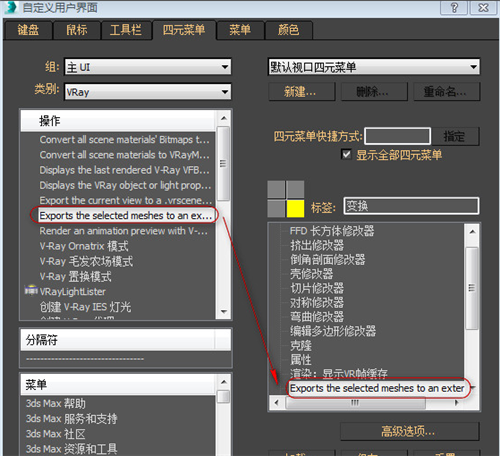Screen dimensions: 500x456
Task: Select 'FFD 长方体修改器' quad menu item
Action: click(x=332, y=231)
